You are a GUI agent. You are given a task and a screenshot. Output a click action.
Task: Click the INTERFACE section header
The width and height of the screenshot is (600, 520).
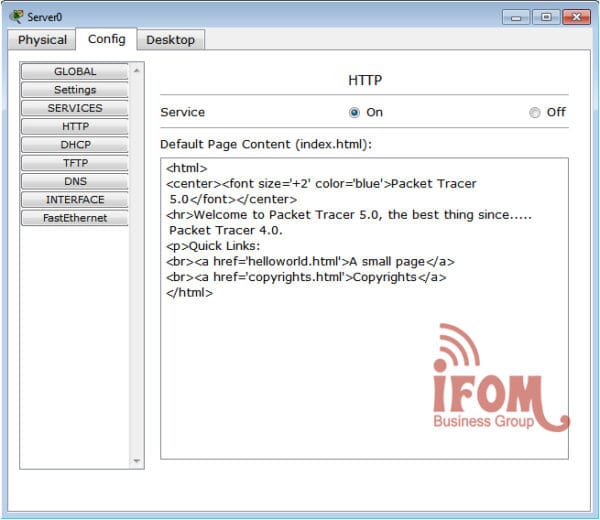tap(75, 200)
